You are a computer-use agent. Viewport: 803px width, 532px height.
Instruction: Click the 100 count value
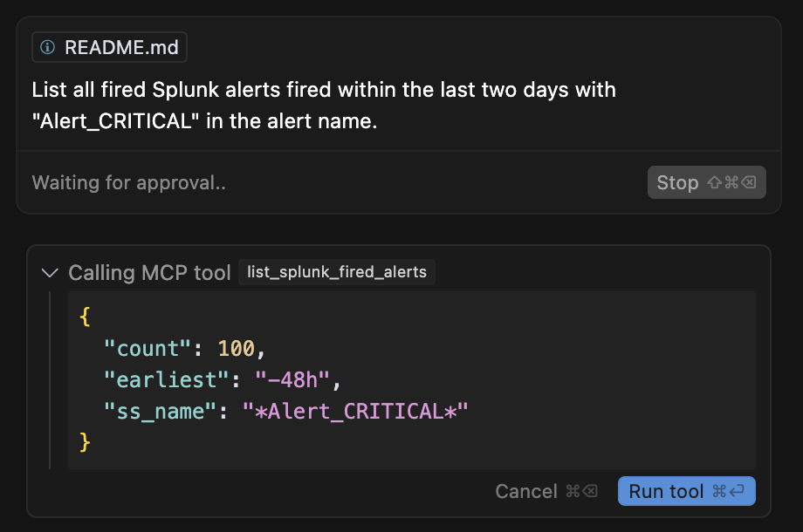click(x=236, y=349)
